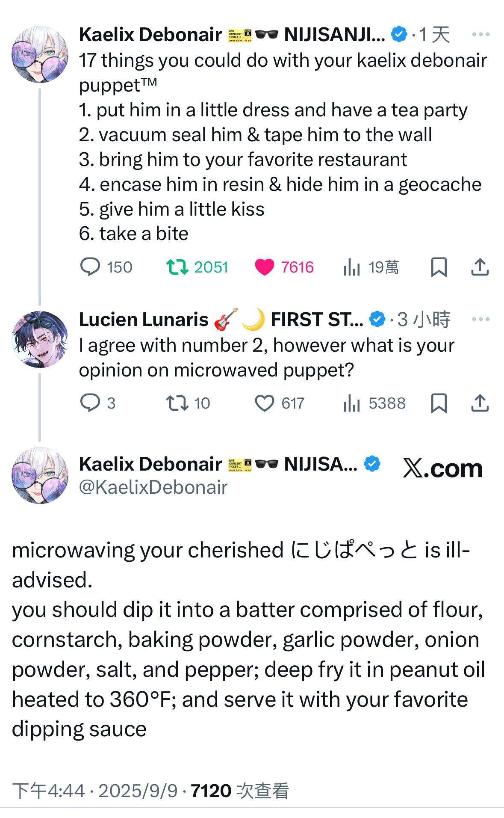Open more options on Lucien Lunaris's reply
504x818 pixels.
pyautogui.click(x=480, y=319)
